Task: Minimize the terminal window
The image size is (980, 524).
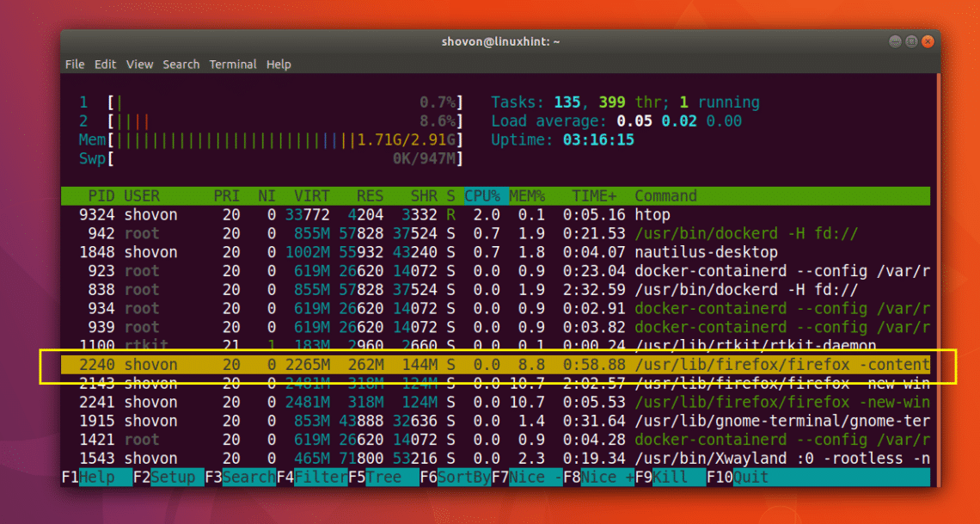Action: (896, 42)
